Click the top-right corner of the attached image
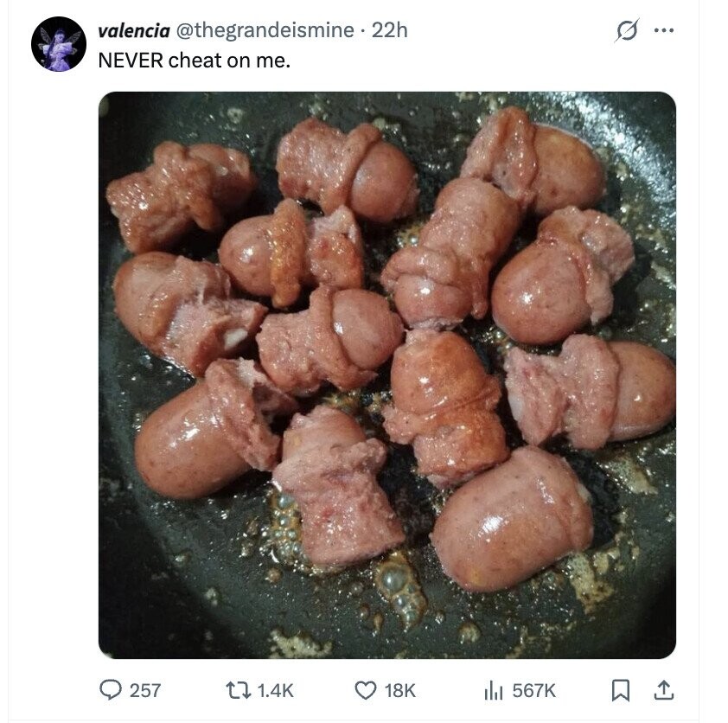Image resolution: width=728 pixels, height=723 pixels. [x=667, y=101]
